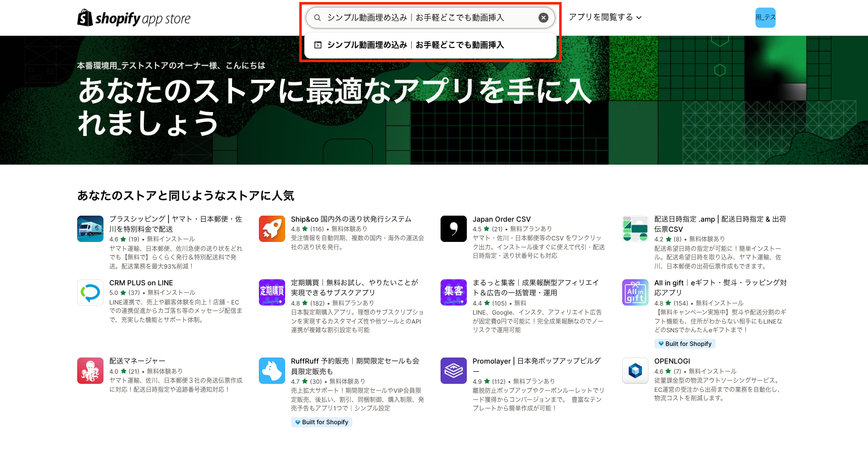
Task: Open RuffRuff 予約販売 title link
Action: 355,366
